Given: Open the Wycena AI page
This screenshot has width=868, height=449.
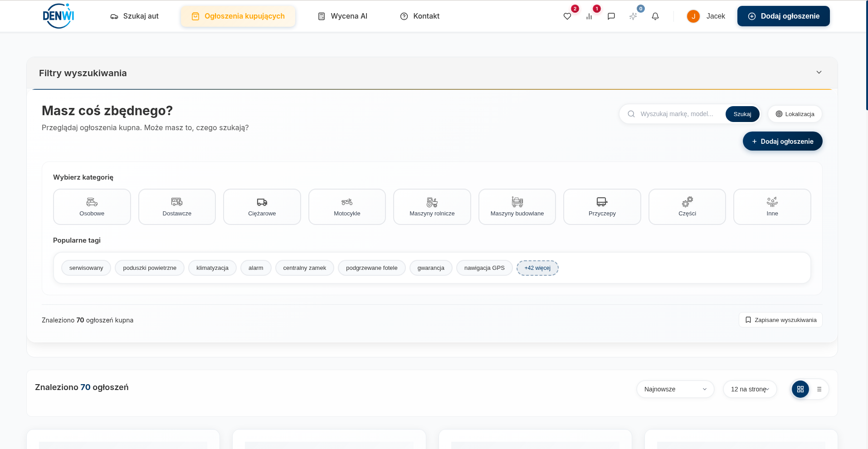Looking at the screenshot, I should pos(342,16).
